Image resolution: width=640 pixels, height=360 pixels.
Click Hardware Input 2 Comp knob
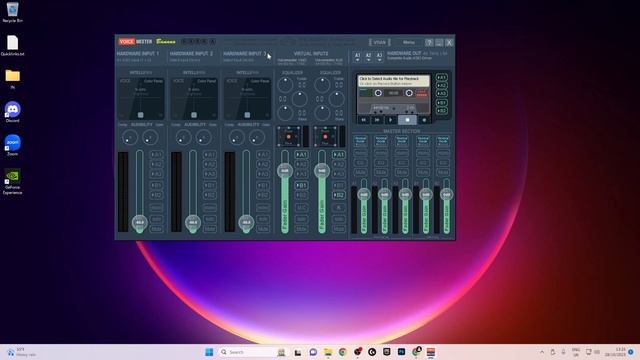click(x=183, y=138)
